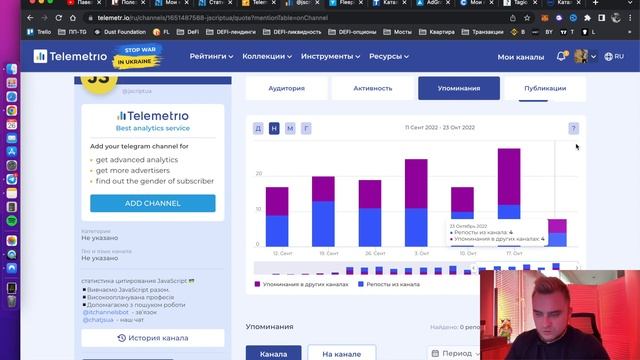Toggle Упоминания в других каналах legend
The image size is (640, 360).
point(302,284)
